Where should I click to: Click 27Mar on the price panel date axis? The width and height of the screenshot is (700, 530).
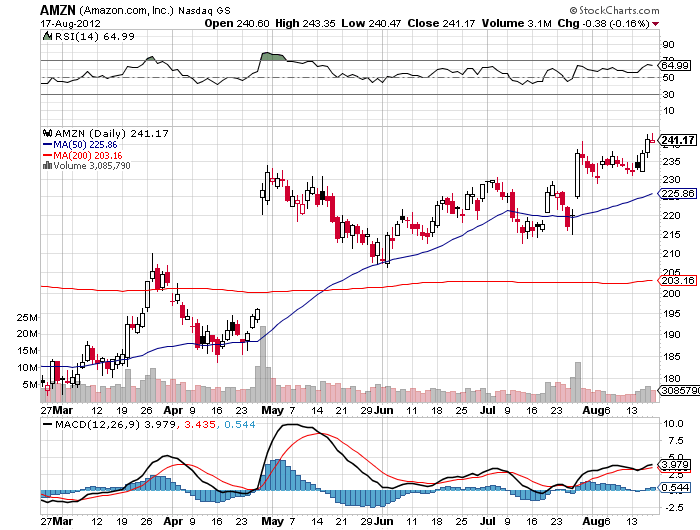click(x=57, y=410)
